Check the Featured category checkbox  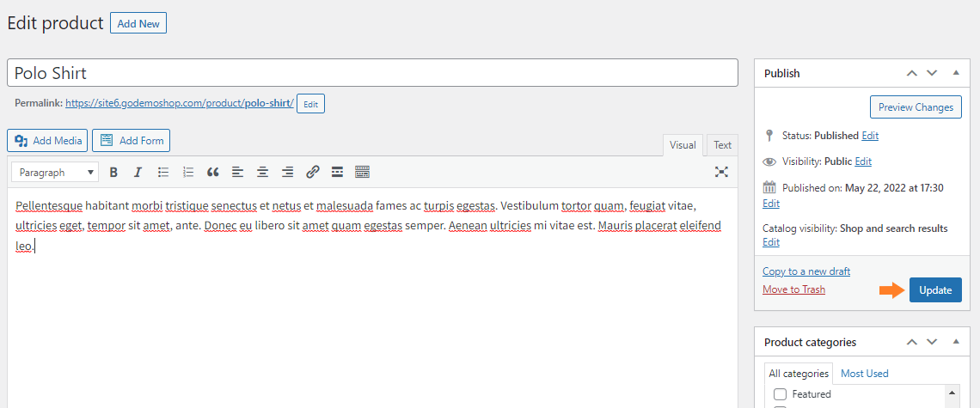point(780,394)
